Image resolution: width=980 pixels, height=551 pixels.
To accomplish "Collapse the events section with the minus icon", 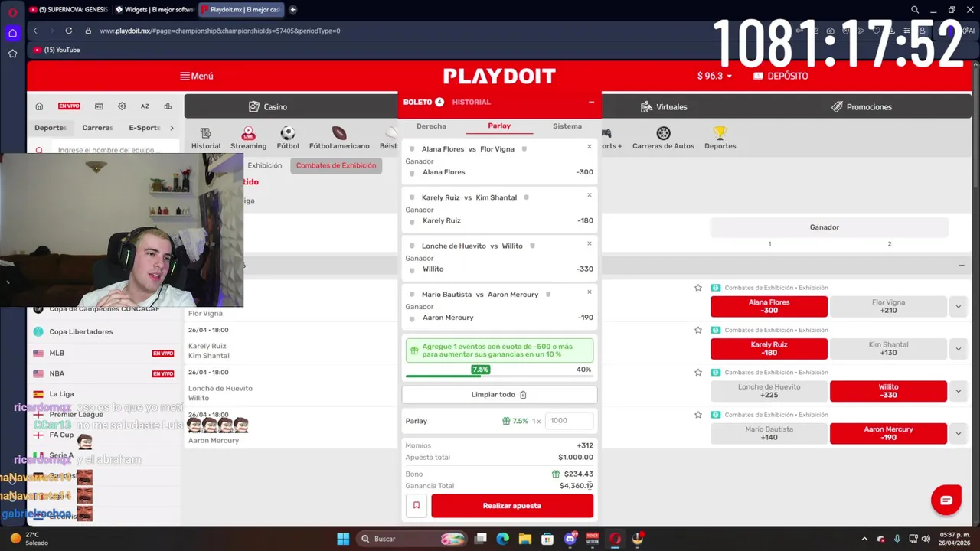I will click(962, 266).
